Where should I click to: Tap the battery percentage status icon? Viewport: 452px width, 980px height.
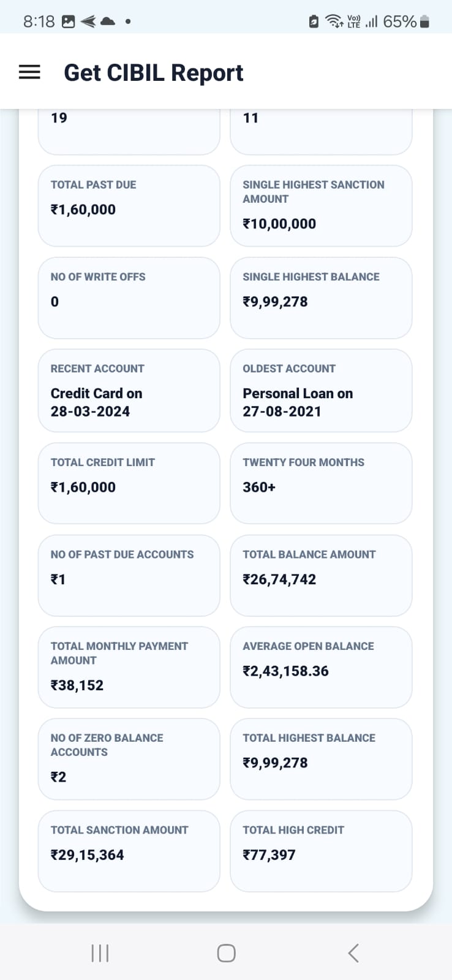pos(406,21)
